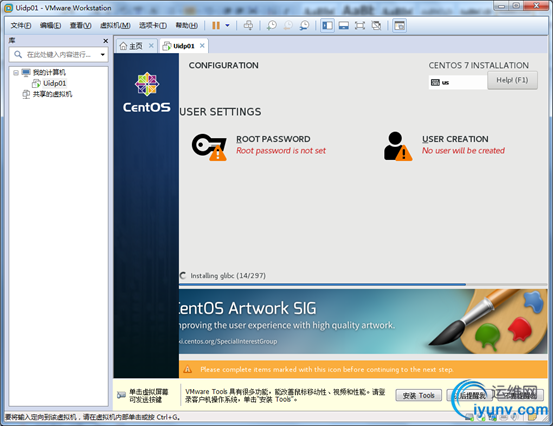Click the Help! (F1) button
The image size is (554, 426).
512,80
